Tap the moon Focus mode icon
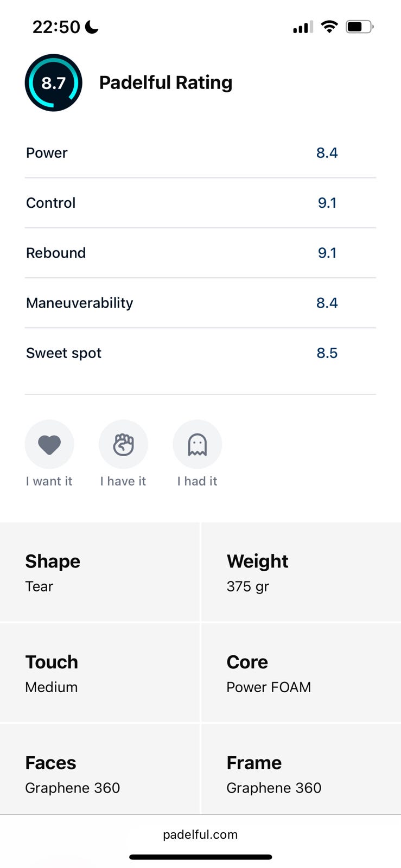Viewport: 401px width, 868px height. [x=92, y=27]
